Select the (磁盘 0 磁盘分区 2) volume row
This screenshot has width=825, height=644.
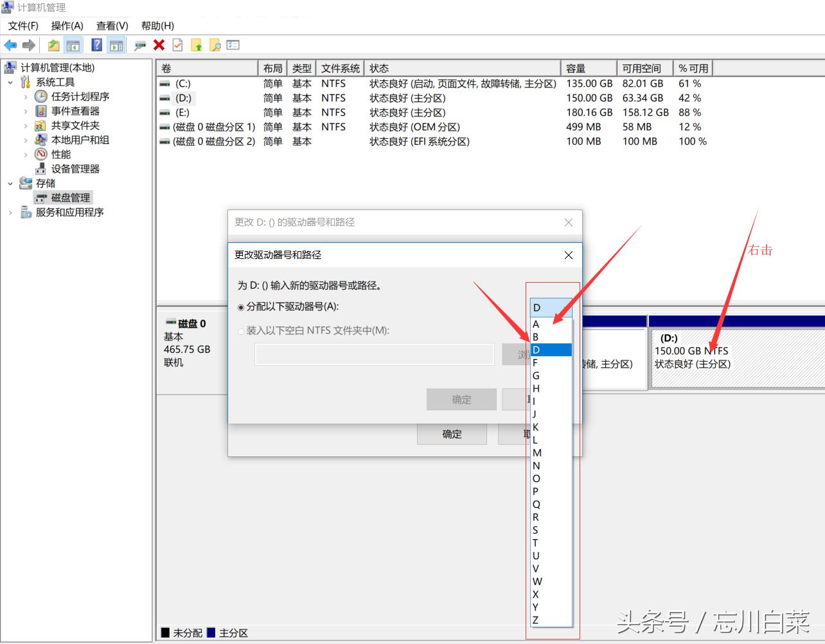click(x=433, y=141)
